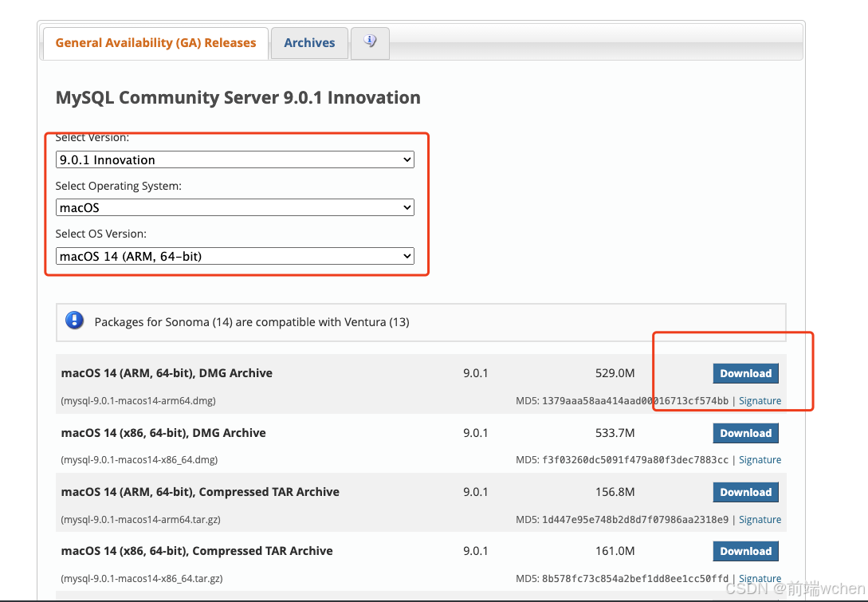Click the MD5 hash starting with f3f03260dc50
Screen dimensions: 868x602
(x=635, y=459)
